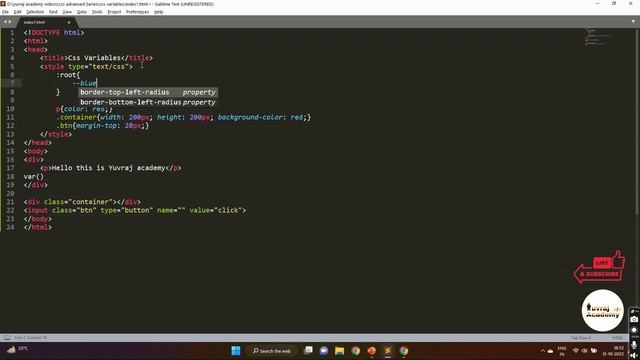Click Line 7 column indicator in status bar
The height and width of the screenshot is (360, 640).
tap(31, 338)
